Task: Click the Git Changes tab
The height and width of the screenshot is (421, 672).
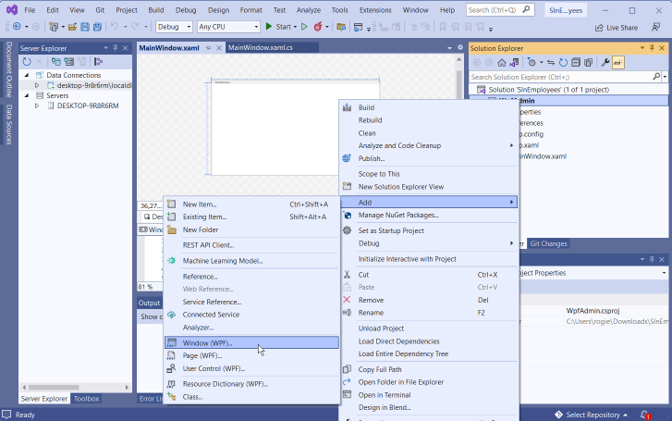Action: tap(548, 244)
